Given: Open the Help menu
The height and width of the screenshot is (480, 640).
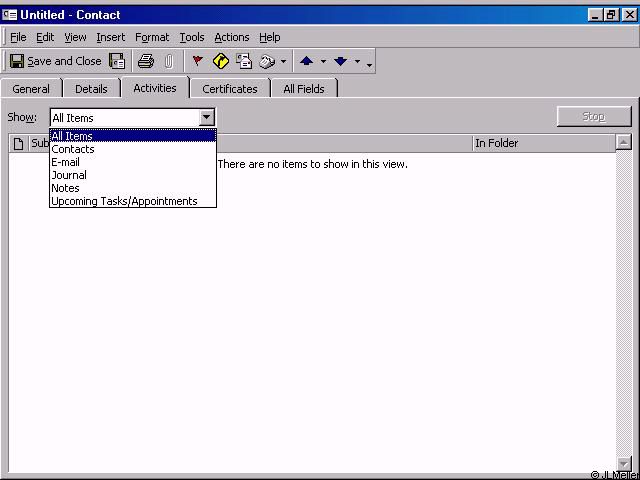Looking at the screenshot, I should 269,37.
